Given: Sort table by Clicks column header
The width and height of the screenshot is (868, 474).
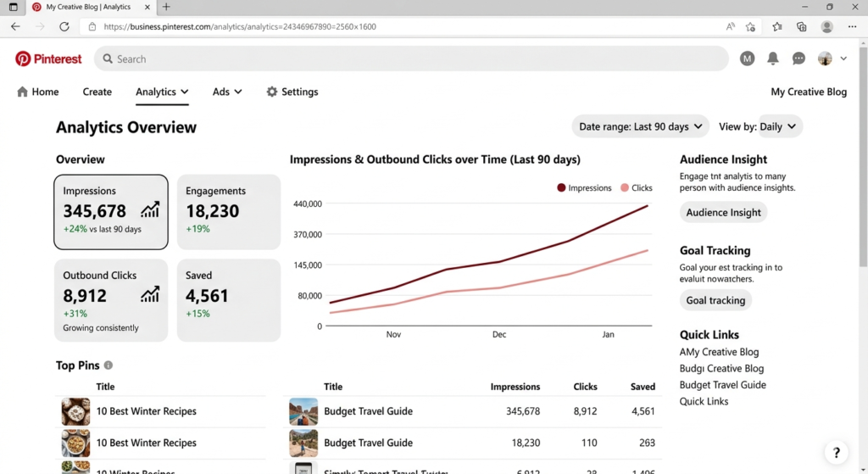Looking at the screenshot, I should coord(585,387).
